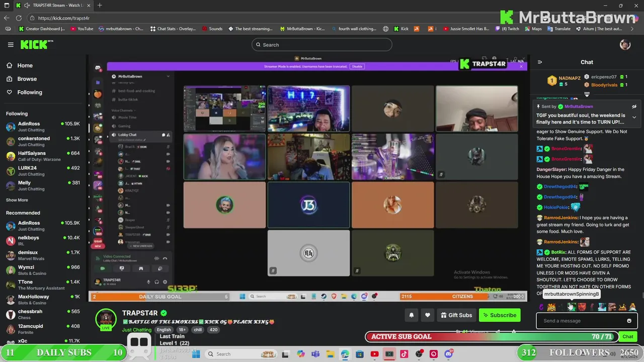This screenshot has height=362, width=644.
Task: Click the Just Chatting category under TRAPST4R
Action: 137,330
